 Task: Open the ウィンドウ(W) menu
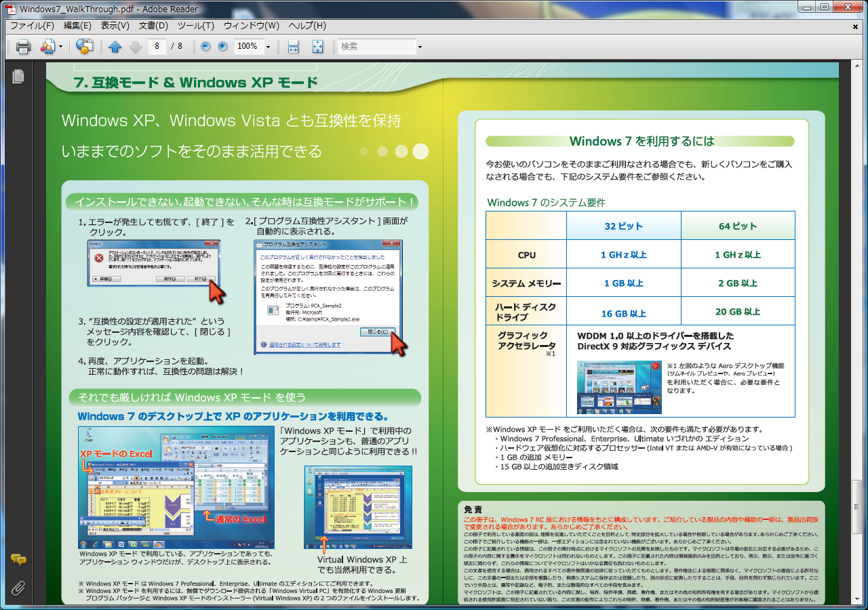click(x=252, y=26)
